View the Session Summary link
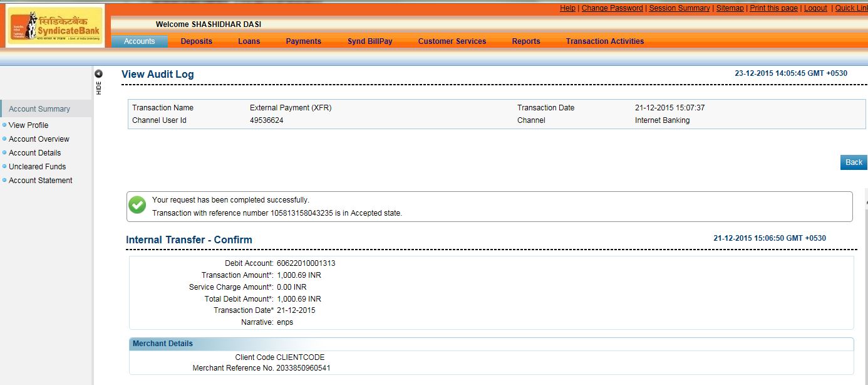 tap(679, 8)
